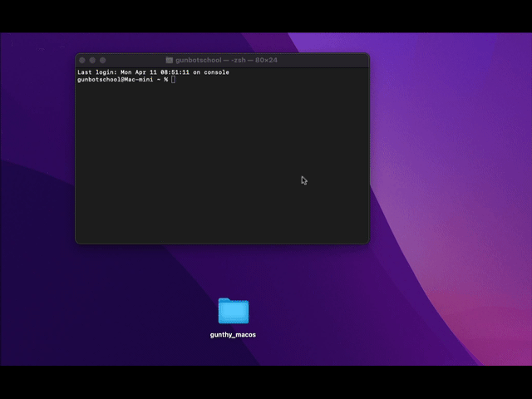This screenshot has height=399, width=532.
Task: Open the gunthy_macos folder icon on desktop
Action: point(234,311)
